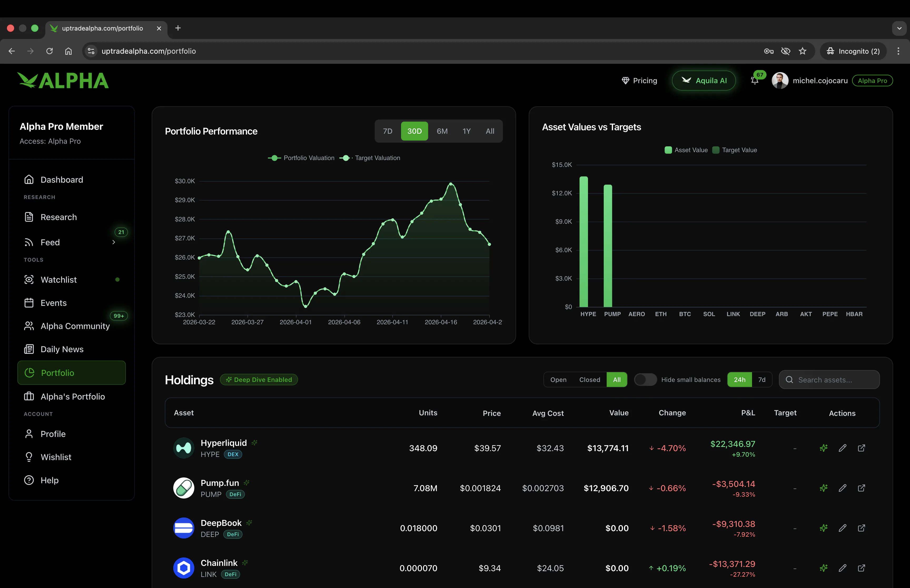Open deep dive sparkle for Chainlink row
The height and width of the screenshot is (588, 910).
824,568
